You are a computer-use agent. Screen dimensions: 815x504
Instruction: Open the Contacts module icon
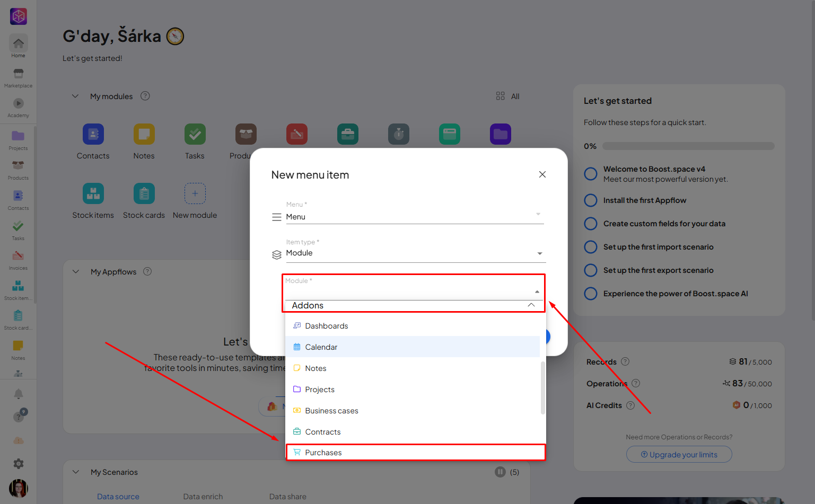tap(93, 135)
